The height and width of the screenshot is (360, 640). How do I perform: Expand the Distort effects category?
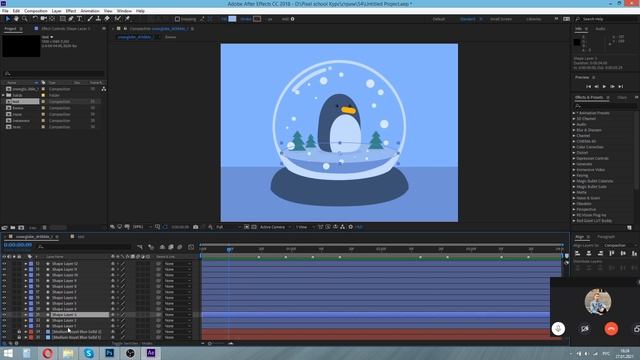(x=574, y=153)
